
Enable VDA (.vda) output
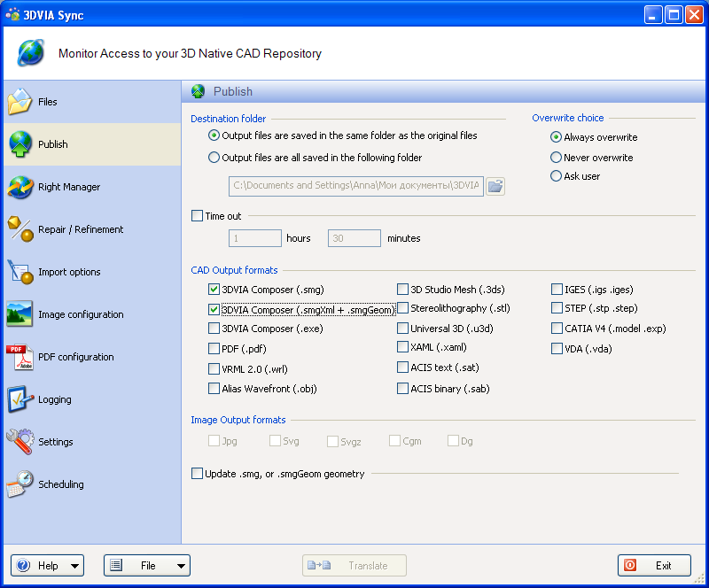(557, 349)
